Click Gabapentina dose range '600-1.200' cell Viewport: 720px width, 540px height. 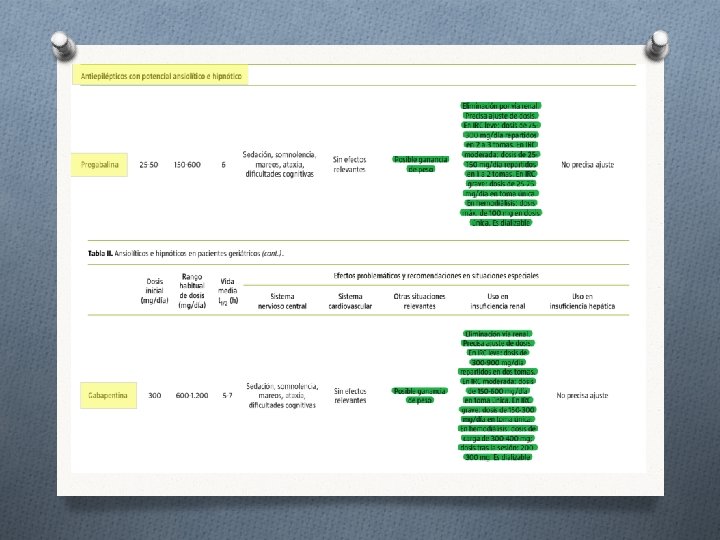tap(192, 395)
